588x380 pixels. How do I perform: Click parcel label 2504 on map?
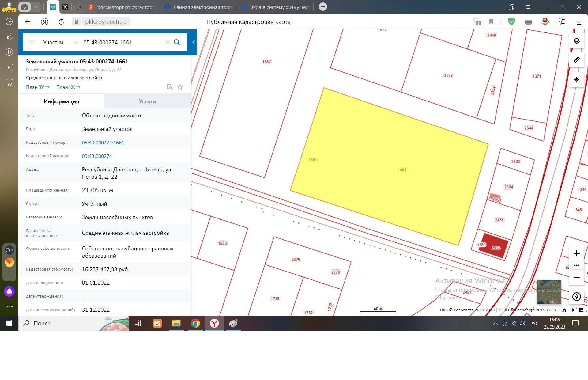(508, 187)
